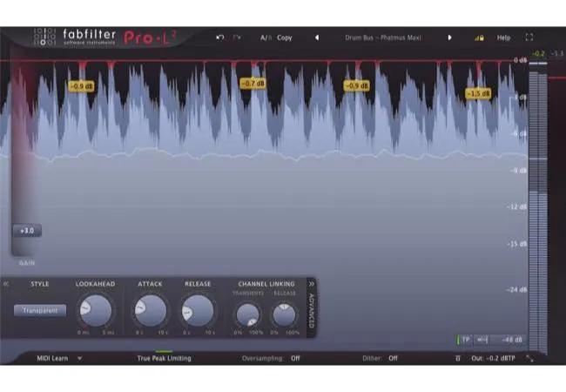Go to the previous preset with left arrow

click(316, 37)
